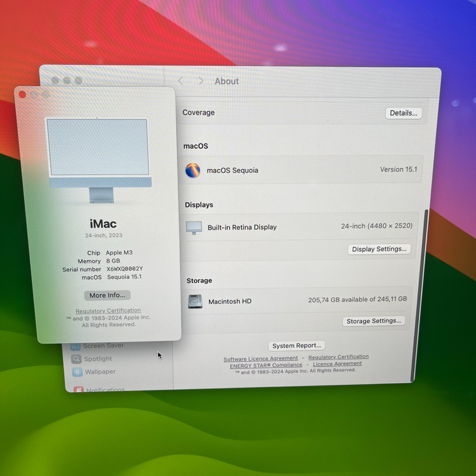Screen dimensions: 476x476
Task: Click the macOS Sequoia icon
Action: point(193,170)
